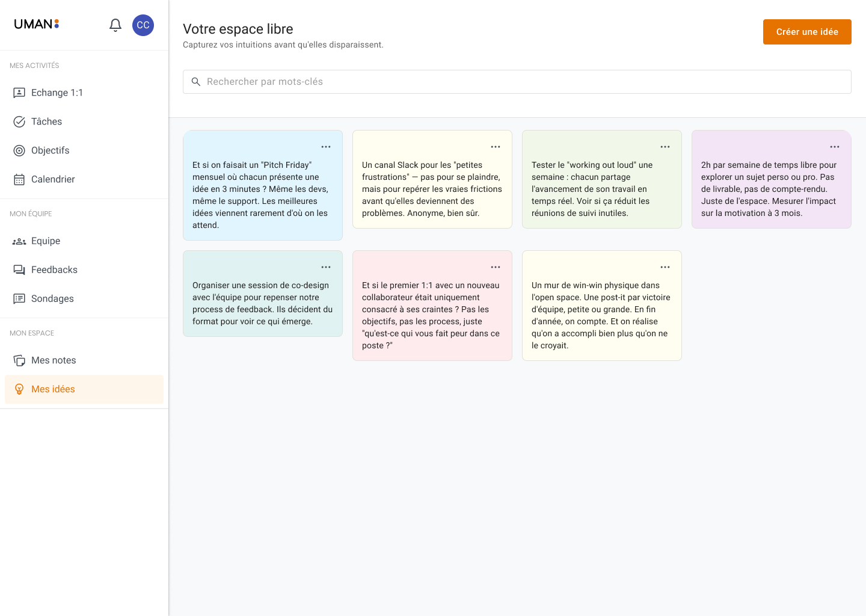The height and width of the screenshot is (616, 866).
Task: Click the UMAN logo
Action: [36, 24]
